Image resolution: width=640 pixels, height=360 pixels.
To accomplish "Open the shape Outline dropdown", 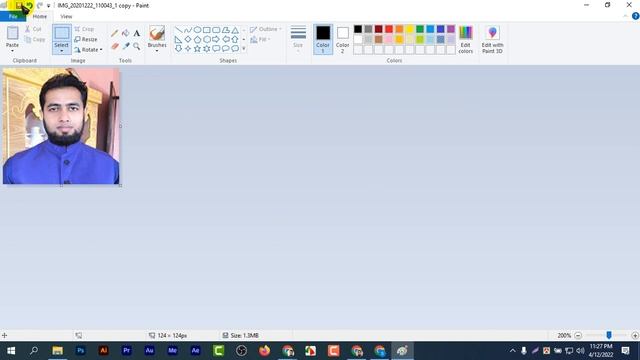I will pos(266,29).
